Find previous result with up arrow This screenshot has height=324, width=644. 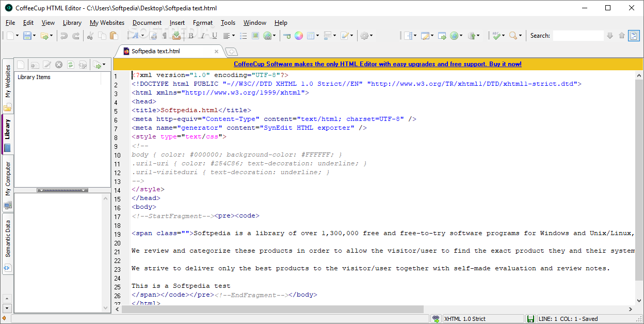622,36
